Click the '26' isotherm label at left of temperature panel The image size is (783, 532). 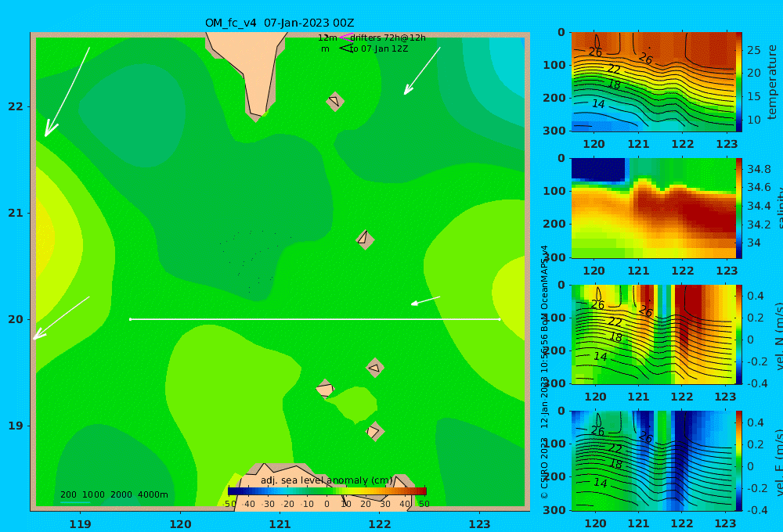click(595, 52)
